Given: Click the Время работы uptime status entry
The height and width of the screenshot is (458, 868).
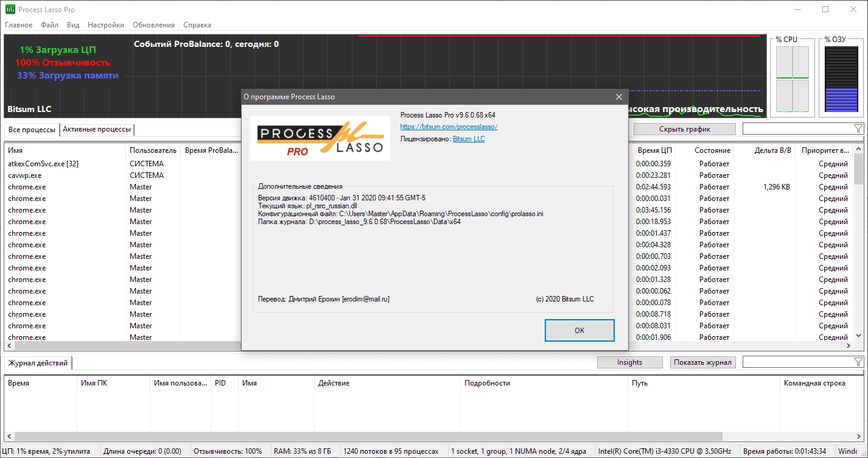Looking at the screenshot, I should (x=785, y=451).
